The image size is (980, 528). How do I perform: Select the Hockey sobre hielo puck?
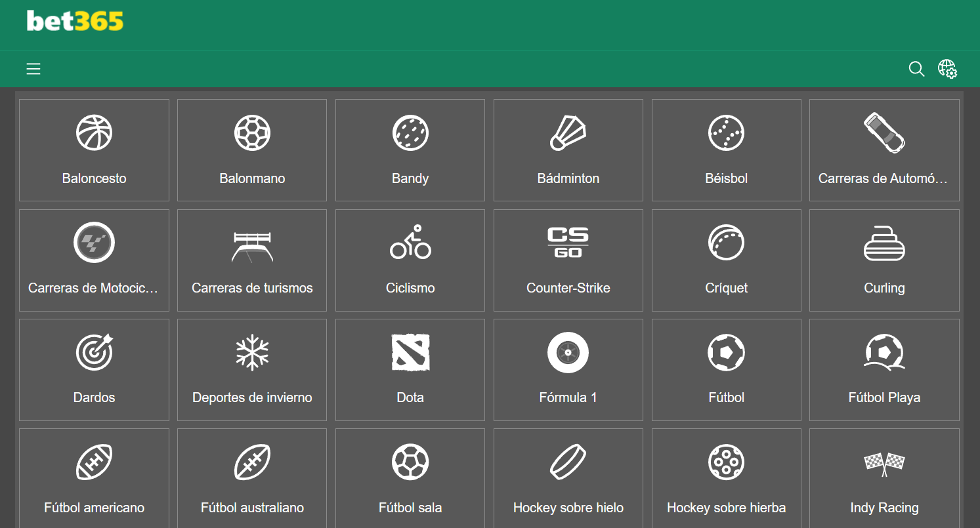568,462
